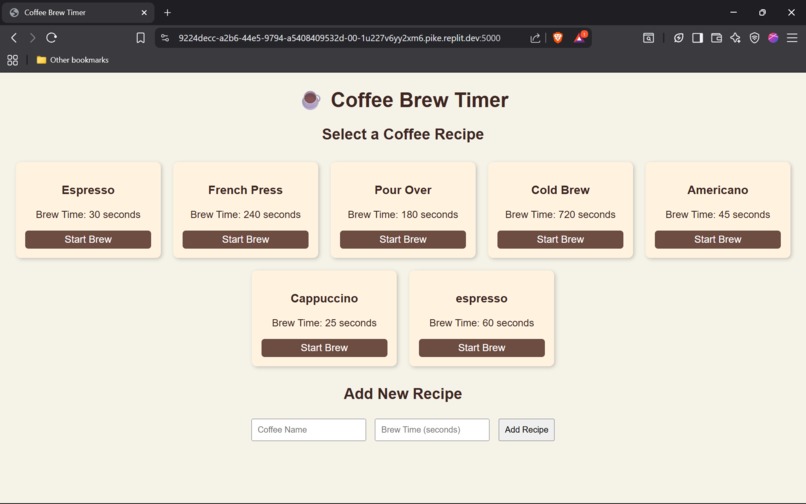Click 'Brew Time: 45 seconds' text
The image size is (806, 504).
tap(718, 214)
